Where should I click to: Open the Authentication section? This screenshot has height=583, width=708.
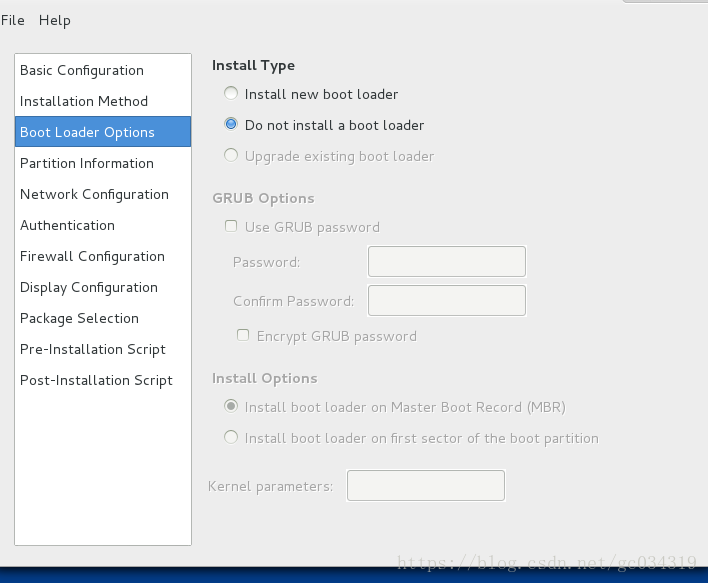pyautogui.click(x=103, y=225)
